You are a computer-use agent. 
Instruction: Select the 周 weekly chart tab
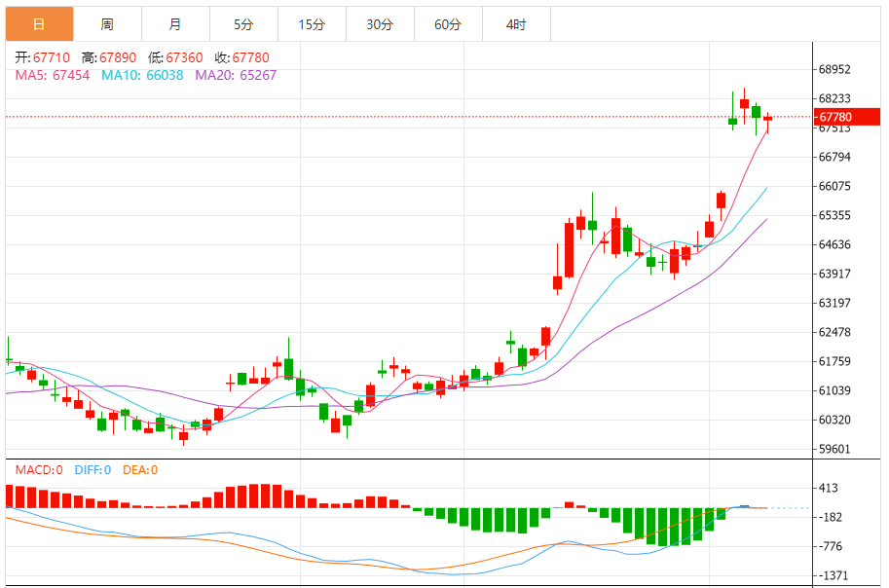click(x=107, y=24)
